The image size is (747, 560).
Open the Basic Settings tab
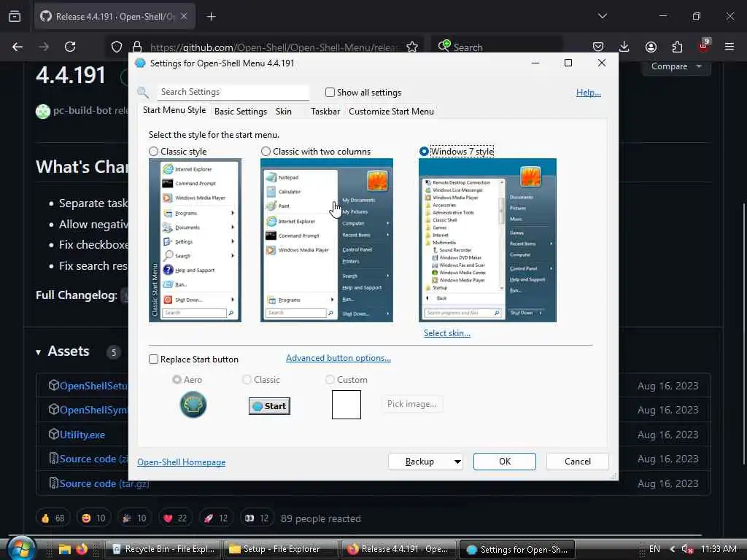tap(241, 112)
